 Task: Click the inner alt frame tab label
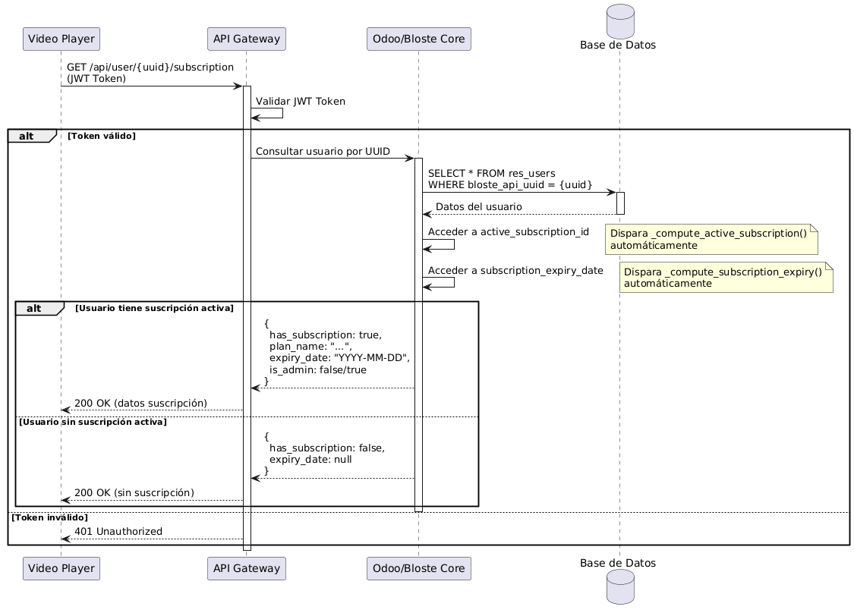click(35, 308)
